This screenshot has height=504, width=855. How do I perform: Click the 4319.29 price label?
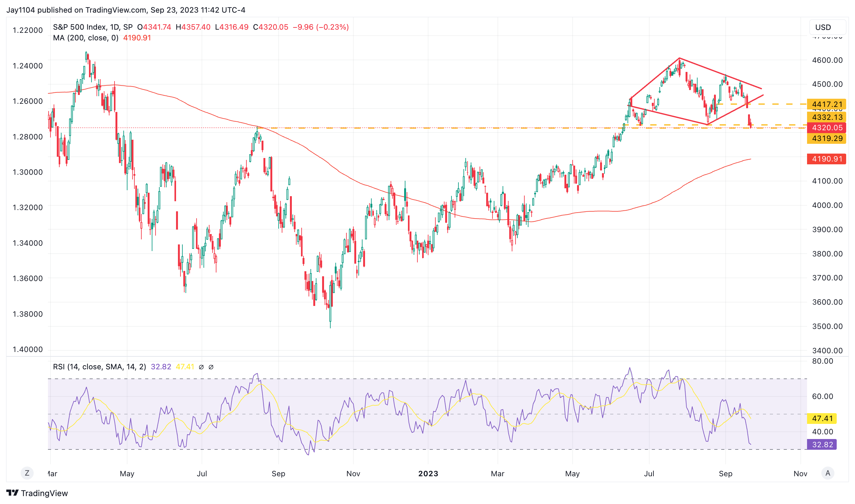(827, 138)
